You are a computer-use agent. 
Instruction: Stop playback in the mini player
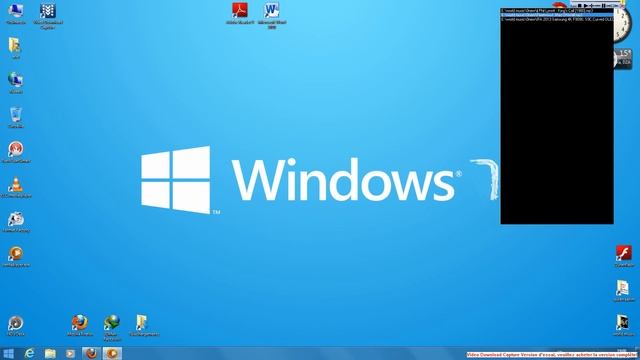click(580, 5)
